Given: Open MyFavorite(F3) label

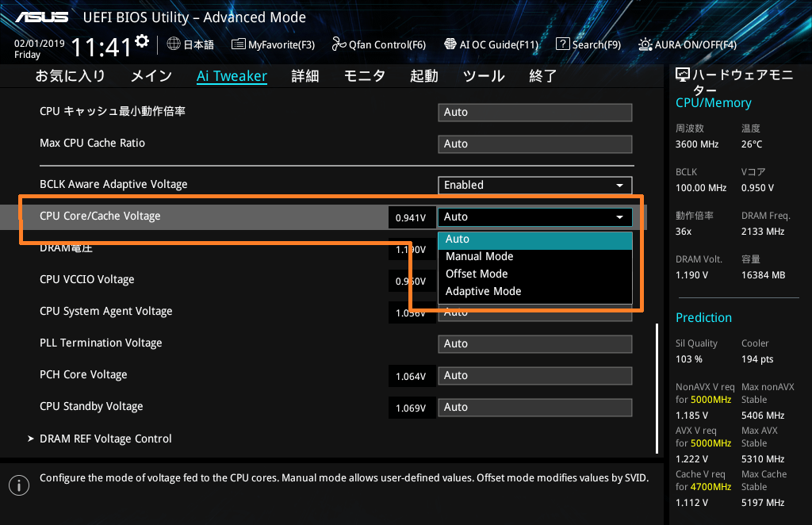Looking at the screenshot, I should (282, 44).
